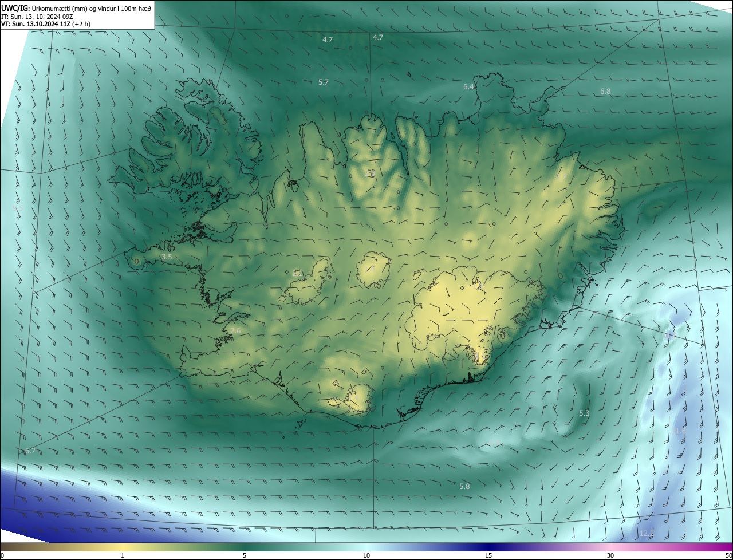
Task: Click the color scale tick label 30
Action: [x=610, y=555]
